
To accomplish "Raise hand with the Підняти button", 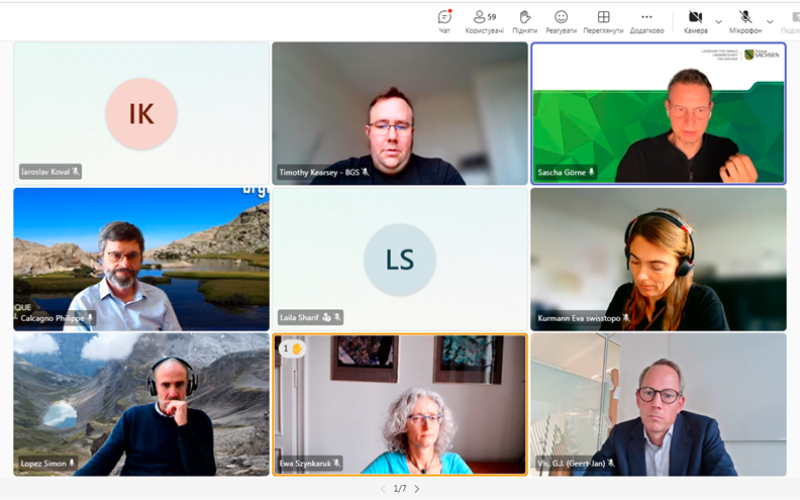I will point(524,22).
